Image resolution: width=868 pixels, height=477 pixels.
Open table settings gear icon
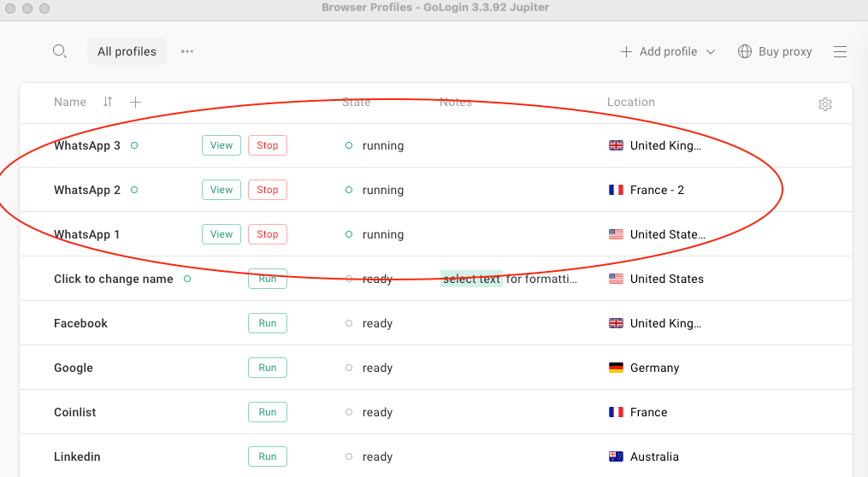[x=825, y=104]
